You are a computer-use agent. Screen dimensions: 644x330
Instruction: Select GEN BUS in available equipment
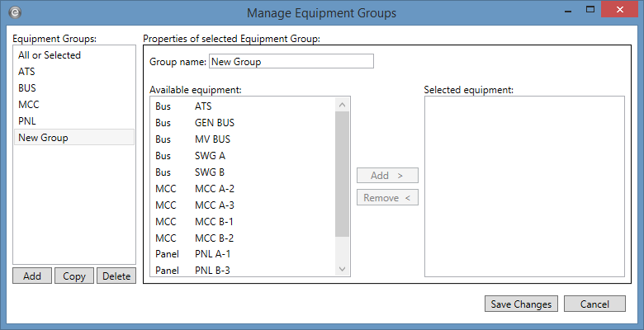215,122
